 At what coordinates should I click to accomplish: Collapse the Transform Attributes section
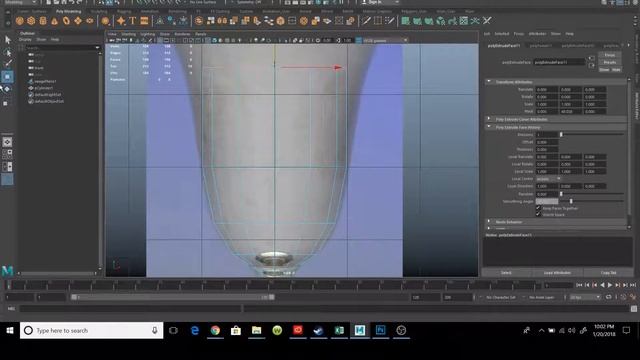tap(489, 82)
